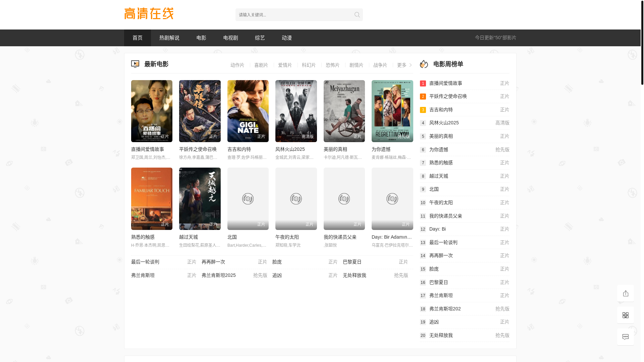644x362 pixels.
Task: Click the 为你遗憾 title under poster
Action: click(381, 149)
